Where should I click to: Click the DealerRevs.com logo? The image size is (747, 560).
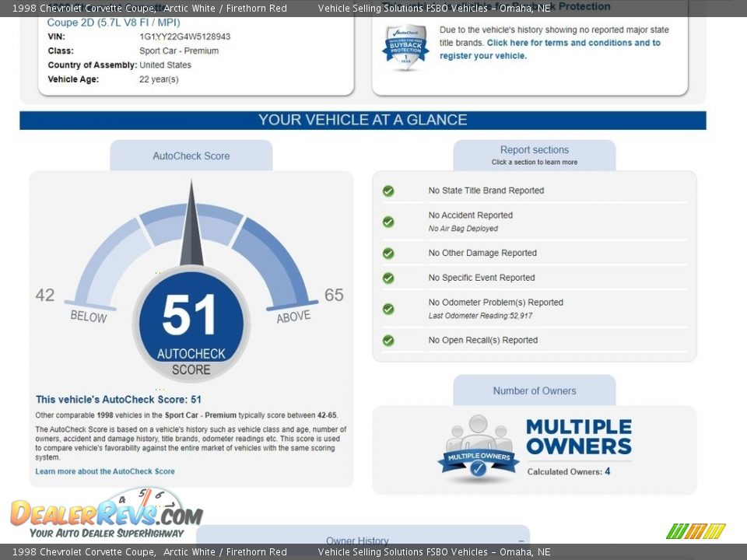[107, 513]
